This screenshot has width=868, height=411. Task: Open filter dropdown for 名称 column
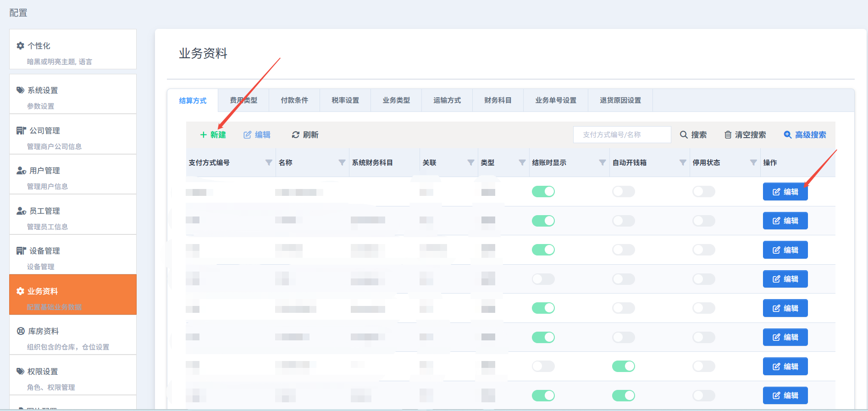click(342, 163)
